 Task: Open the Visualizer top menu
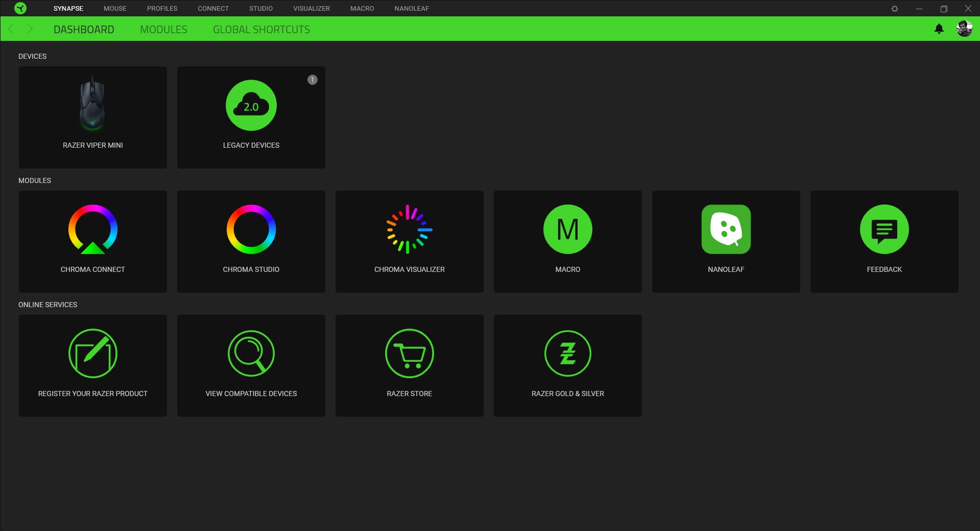point(312,9)
